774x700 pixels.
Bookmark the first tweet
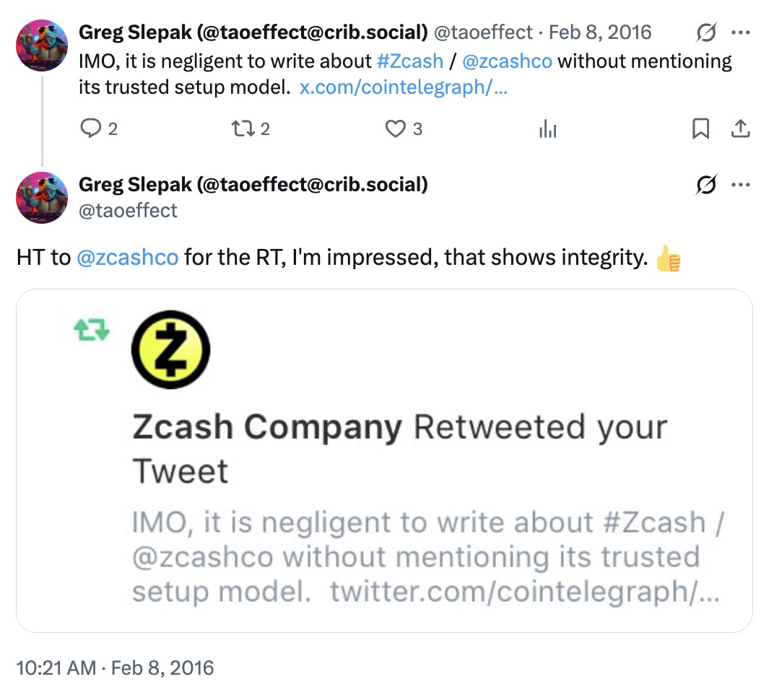click(x=700, y=129)
